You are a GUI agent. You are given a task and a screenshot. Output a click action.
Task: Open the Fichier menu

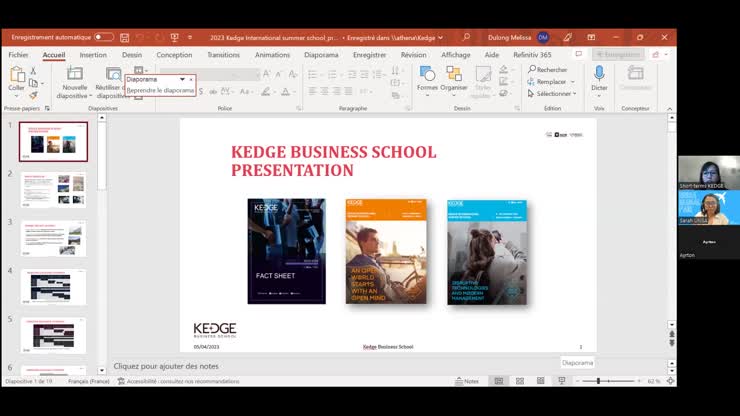click(18, 55)
